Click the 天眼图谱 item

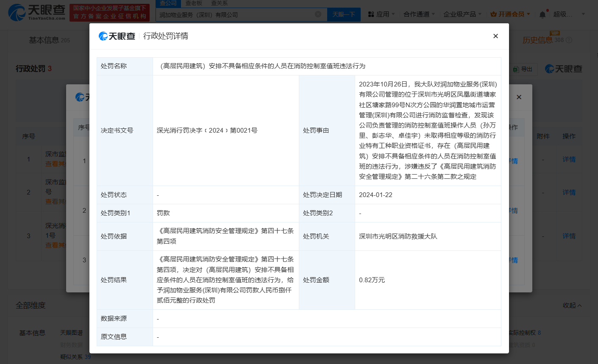click(x=71, y=333)
